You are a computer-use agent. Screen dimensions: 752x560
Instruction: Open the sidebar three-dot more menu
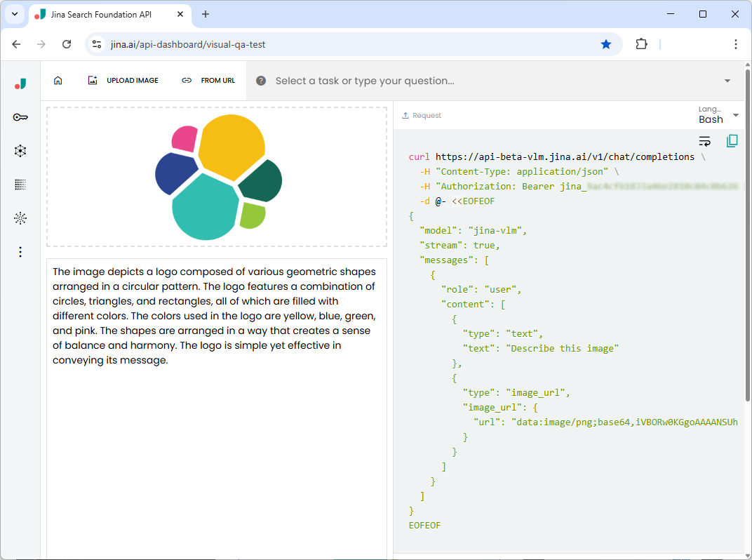[20, 251]
